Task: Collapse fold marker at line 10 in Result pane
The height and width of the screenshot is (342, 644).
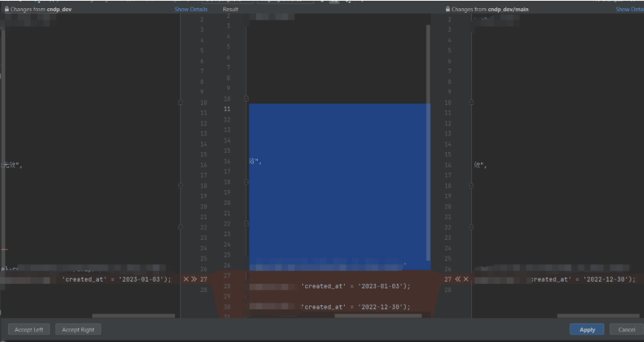Action: 246,98
